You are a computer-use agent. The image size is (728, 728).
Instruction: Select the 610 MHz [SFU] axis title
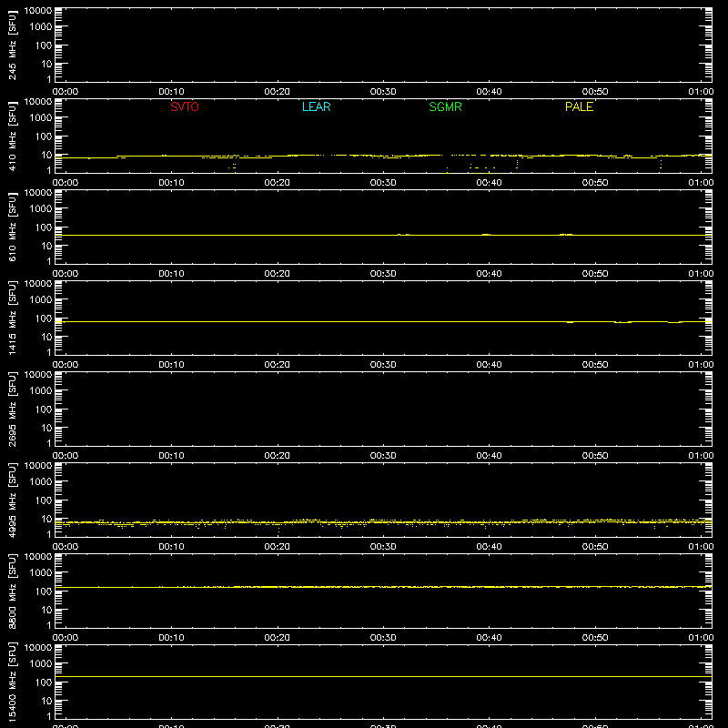coord(12,227)
